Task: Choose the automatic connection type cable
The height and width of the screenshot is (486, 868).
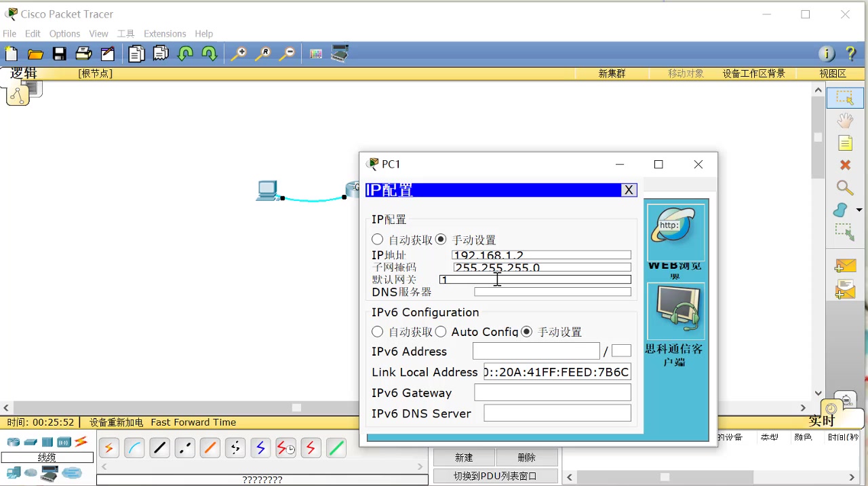Action: point(108,448)
